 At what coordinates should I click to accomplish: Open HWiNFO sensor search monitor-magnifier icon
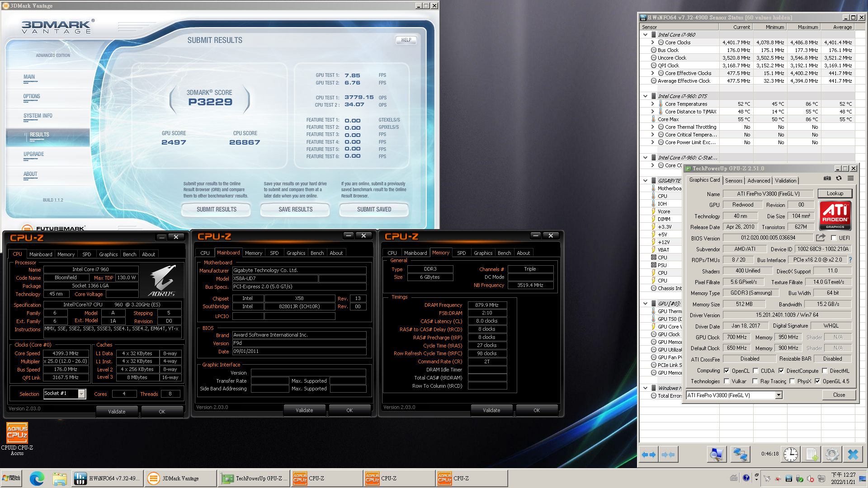716,455
